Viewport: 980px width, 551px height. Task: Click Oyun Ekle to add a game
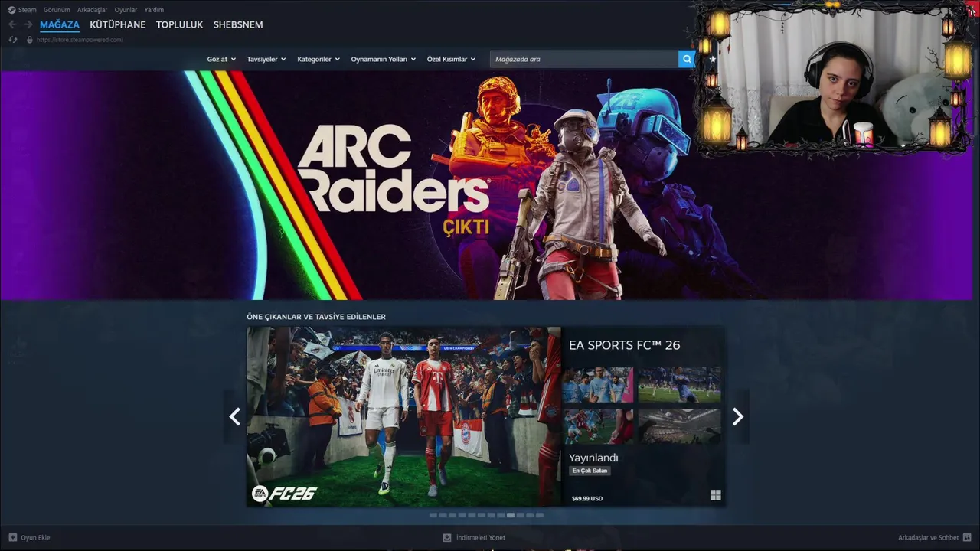[35, 537]
